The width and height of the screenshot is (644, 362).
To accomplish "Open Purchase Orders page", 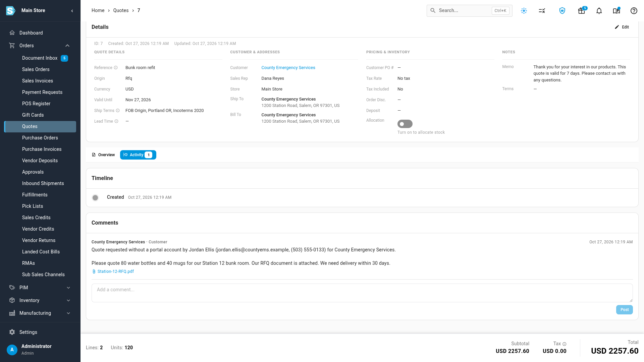I will [x=40, y=138].
